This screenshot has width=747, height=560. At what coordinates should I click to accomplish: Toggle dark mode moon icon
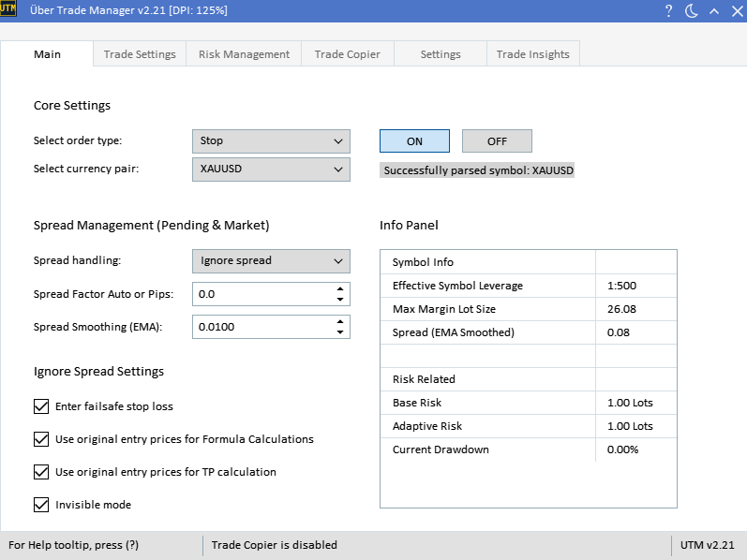tap(692, 10)
